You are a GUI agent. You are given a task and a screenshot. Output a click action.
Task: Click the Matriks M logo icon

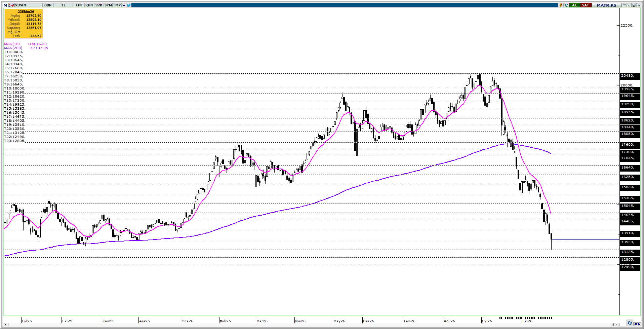coord(5,5)
